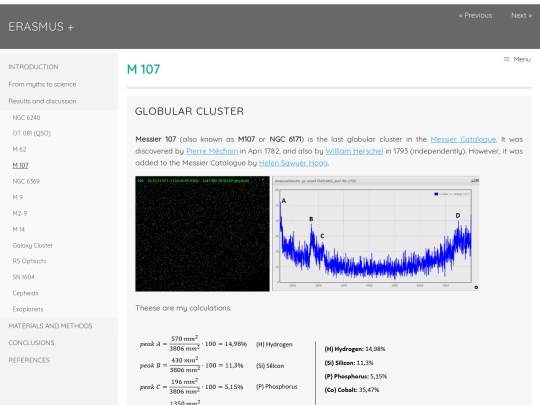Follow the Helen Sawyer Hogg link

click(x=293, y=163)
